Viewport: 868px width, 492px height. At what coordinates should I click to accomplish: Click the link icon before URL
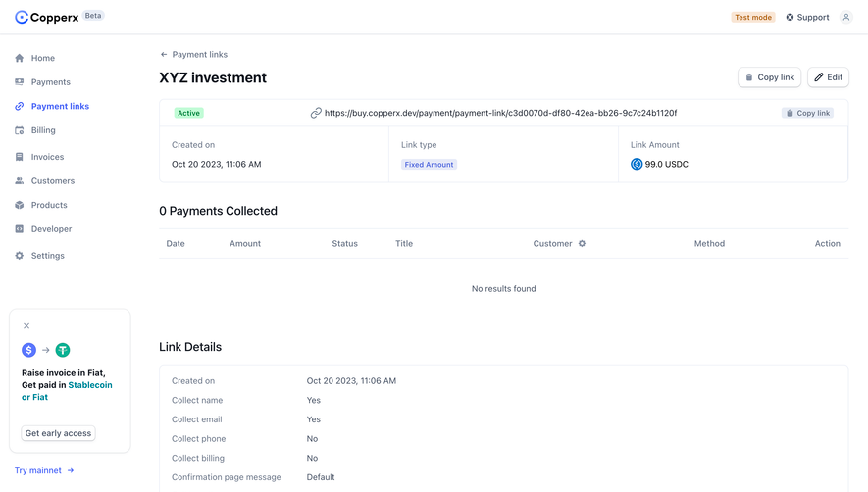pos(316,113)
